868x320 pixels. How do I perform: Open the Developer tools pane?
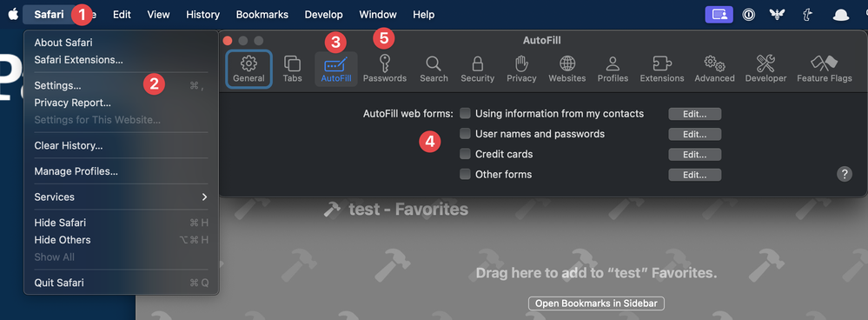pyautogui.click(x=765, y=69)
